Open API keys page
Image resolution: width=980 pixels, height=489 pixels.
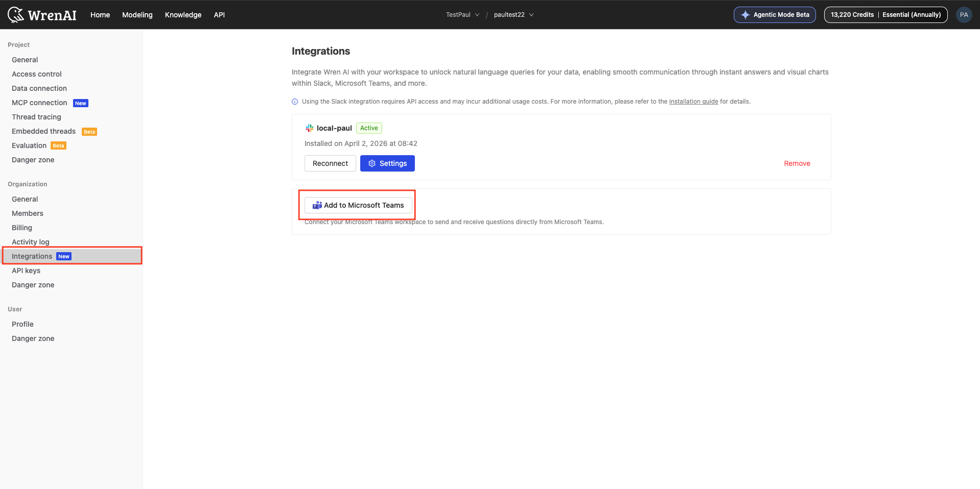(x=71, y=271)
